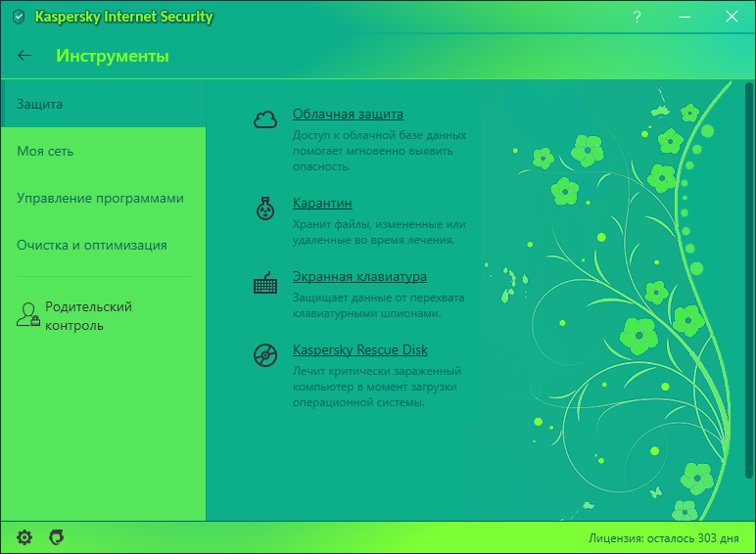Image resolution: width=756 pixels, height=554 pixels.
Task: Click the quarantine flask icon
Action: click(x=265, y=208)
